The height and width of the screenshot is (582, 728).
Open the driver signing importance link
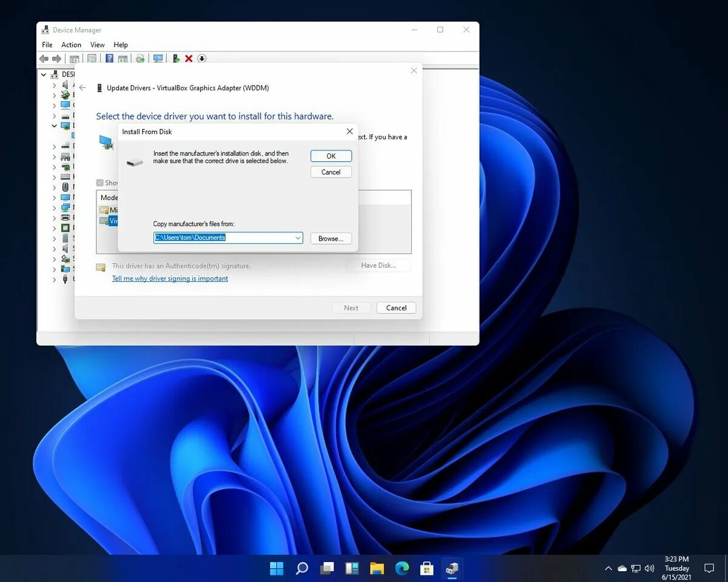pos(170,278)
